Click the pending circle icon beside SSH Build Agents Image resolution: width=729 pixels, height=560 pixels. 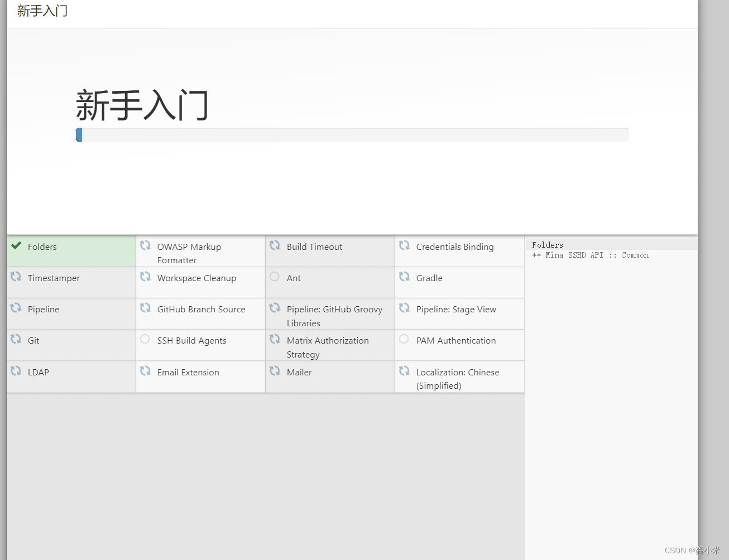145,339
